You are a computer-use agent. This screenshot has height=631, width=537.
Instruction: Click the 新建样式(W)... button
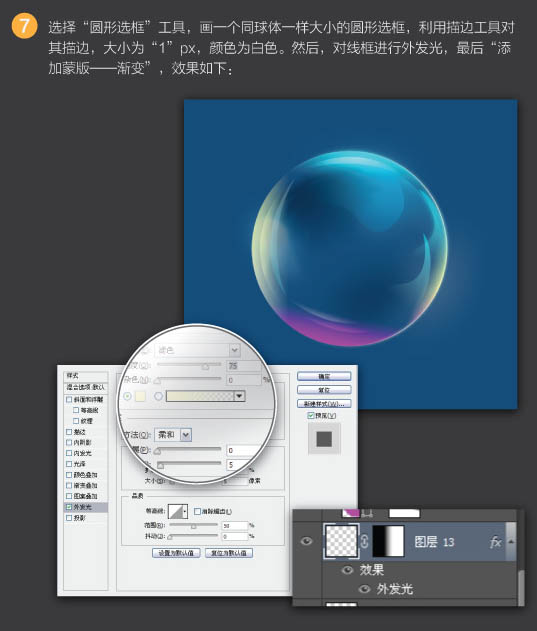[x=324, y=403]
